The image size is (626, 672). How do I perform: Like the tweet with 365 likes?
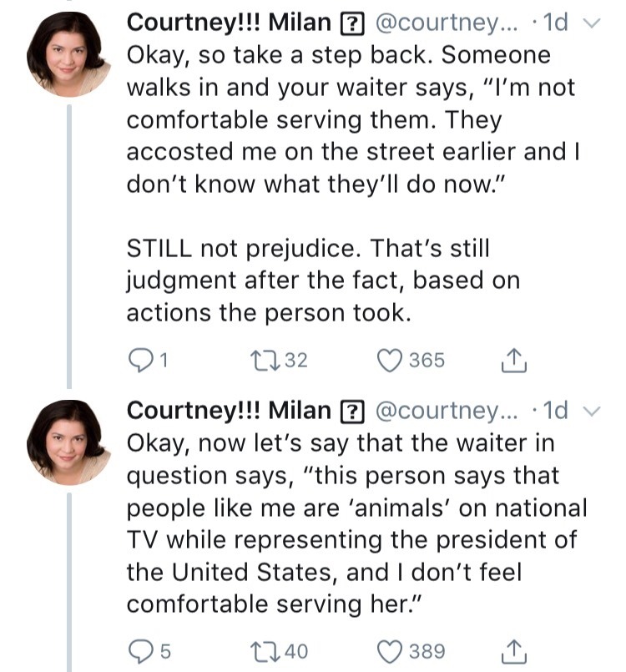tap(391, 360)
